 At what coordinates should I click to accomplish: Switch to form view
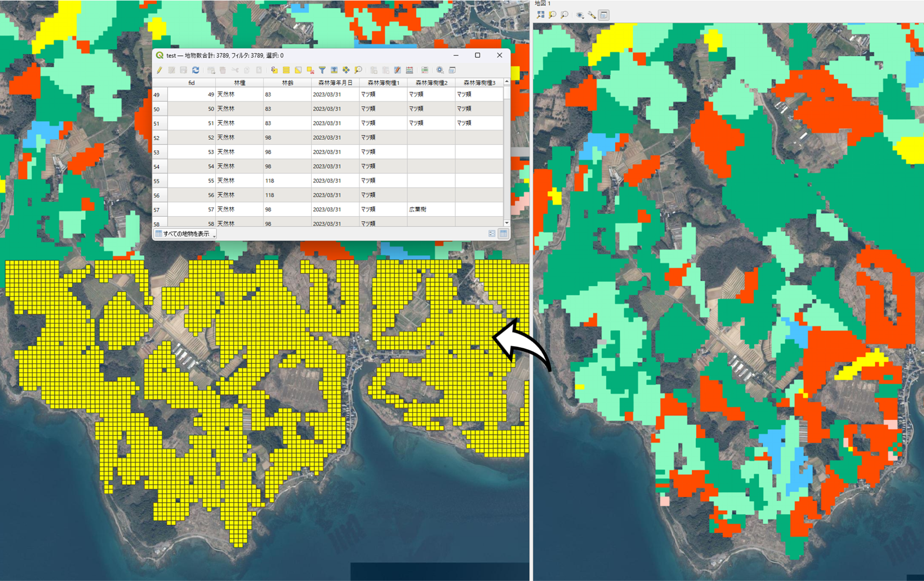point(492,234)
